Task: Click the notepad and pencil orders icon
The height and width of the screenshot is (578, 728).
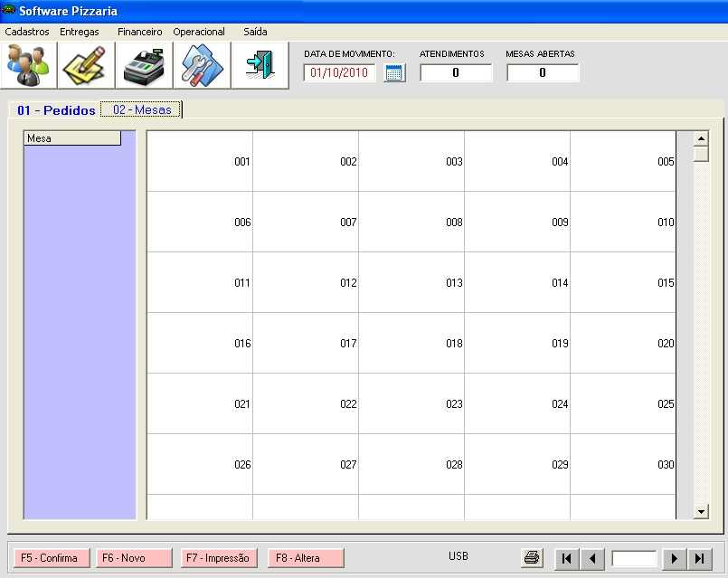Action: click(x=87, y=65)
